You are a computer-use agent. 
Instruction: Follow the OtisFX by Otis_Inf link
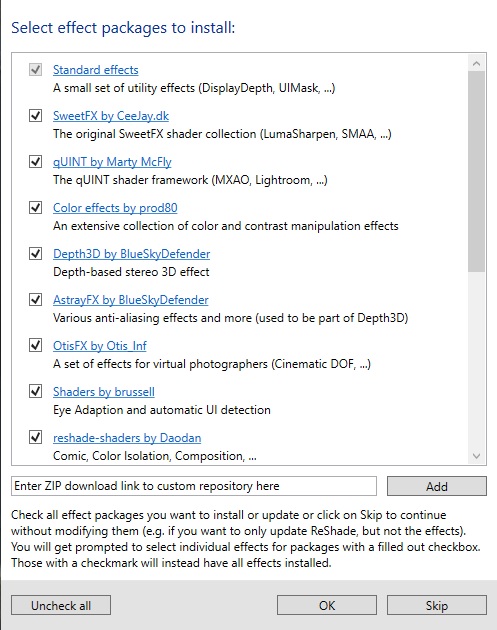100,346
